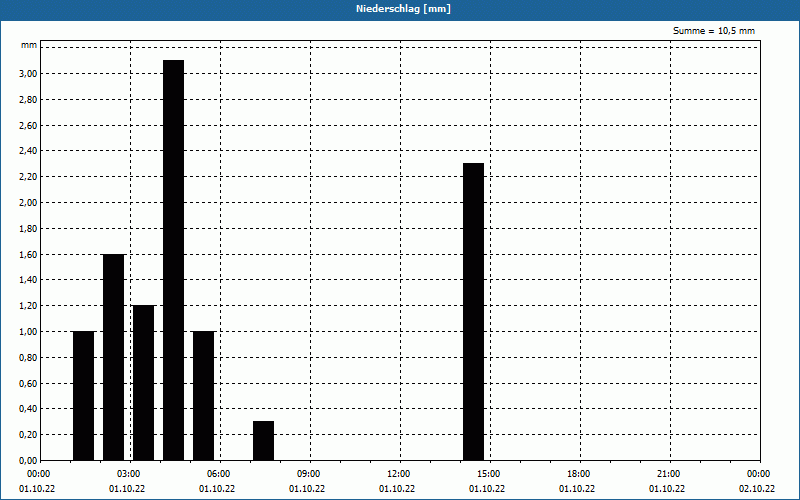Select the 01.10.22 date under 21:00
Image resolution: width=800 pixels, height=500 pixels.
pyautogui.click(x=667, y=489)
